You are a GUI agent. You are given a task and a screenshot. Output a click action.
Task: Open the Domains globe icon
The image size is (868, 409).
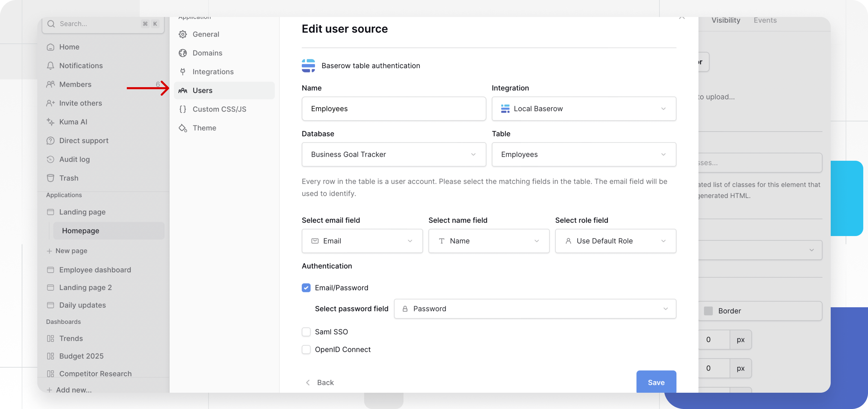(x=182, y=53)
